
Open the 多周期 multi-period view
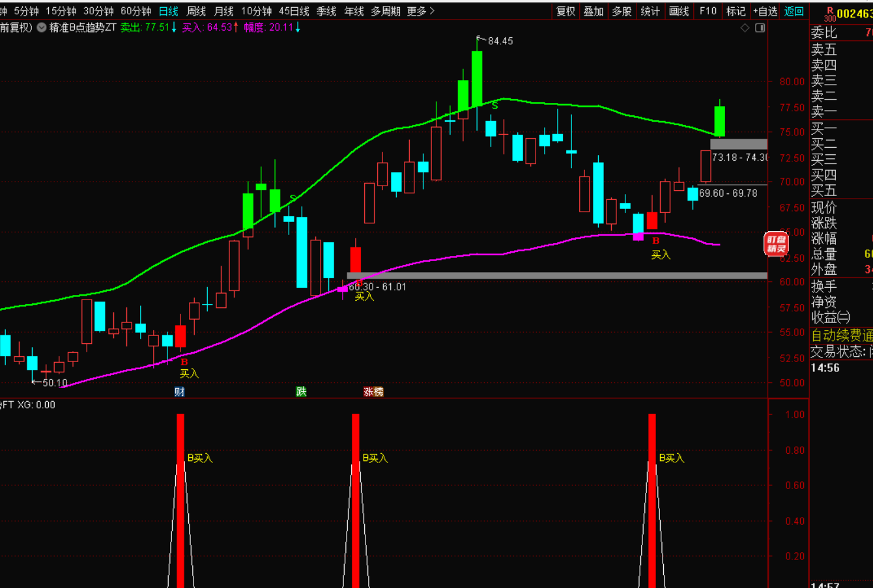(386, 11)
